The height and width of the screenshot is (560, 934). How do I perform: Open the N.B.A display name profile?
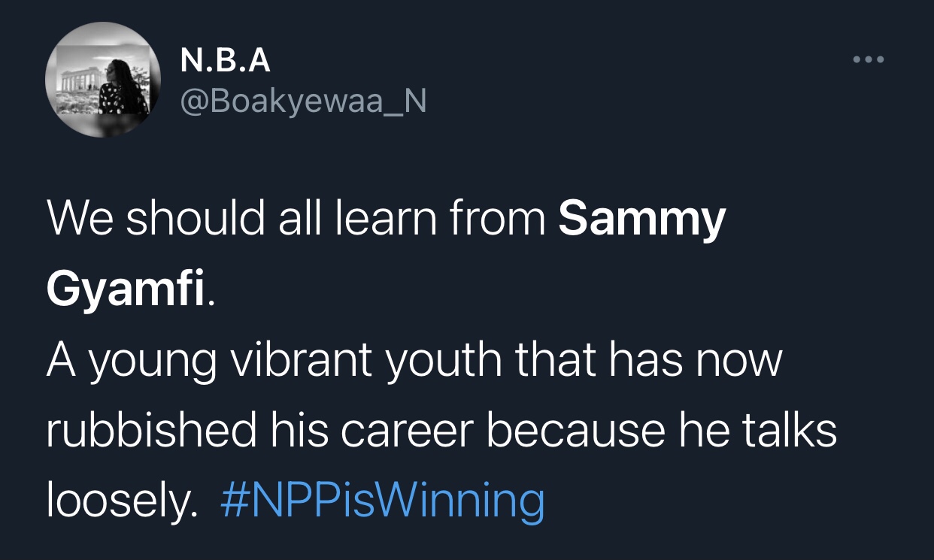pos(225,61)
